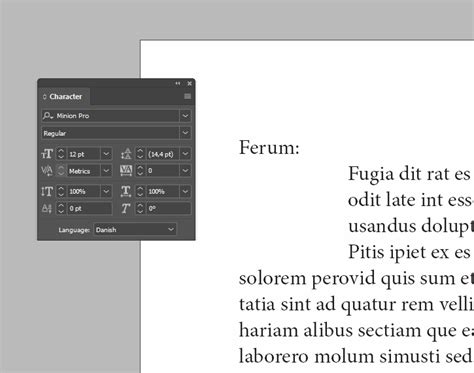Collapse the Character panel with double-arrow icon
Viewport: 474px width, 373px height.
[x=178, y=83]
